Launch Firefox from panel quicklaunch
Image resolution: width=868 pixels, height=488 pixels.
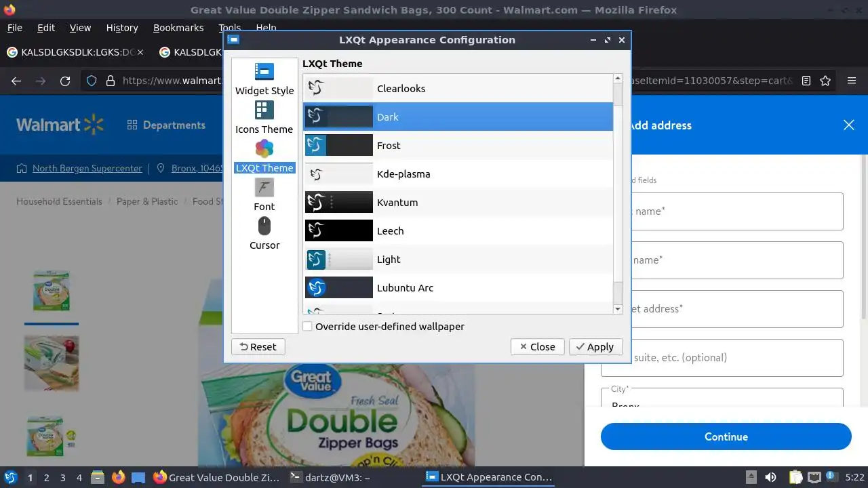(x=118, y=477)
